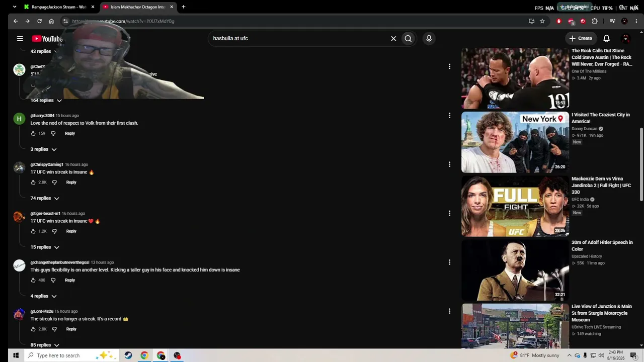Reply to @ChrispyGaming1's comment
644x362 pixels.
point(71,182)
